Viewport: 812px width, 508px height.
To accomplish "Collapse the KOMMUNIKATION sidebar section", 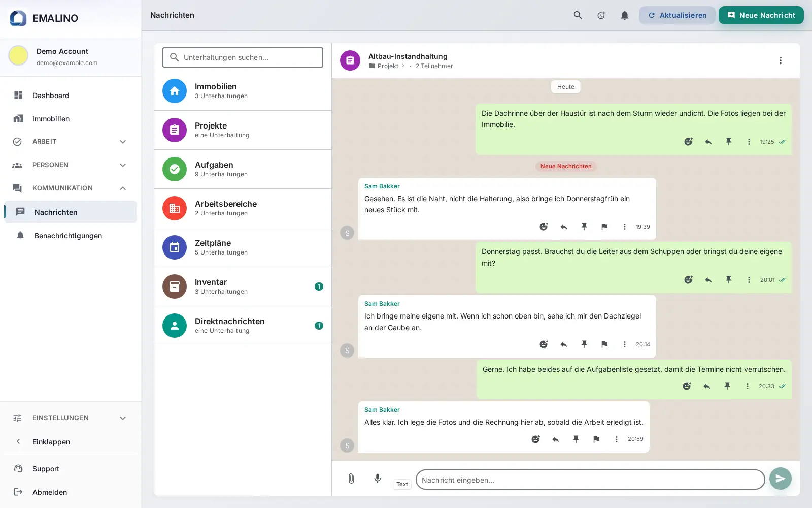I will tap(71, 188).
